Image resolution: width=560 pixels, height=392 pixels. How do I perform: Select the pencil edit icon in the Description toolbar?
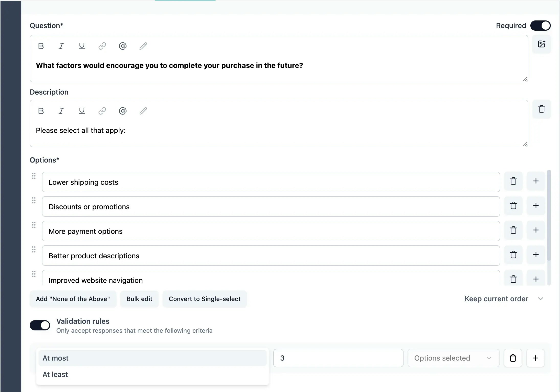[x=143, y=111]
